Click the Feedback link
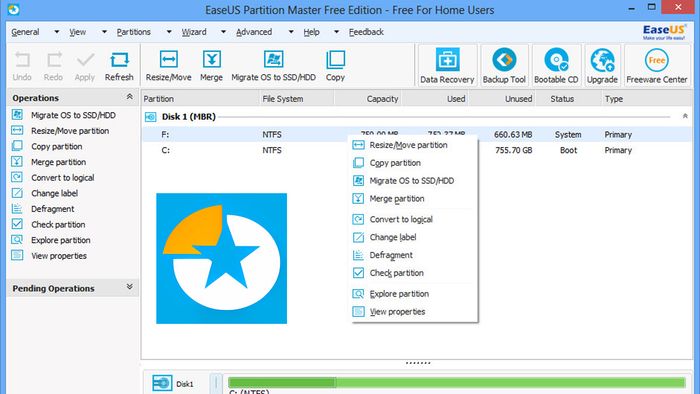 click(366, 32)
